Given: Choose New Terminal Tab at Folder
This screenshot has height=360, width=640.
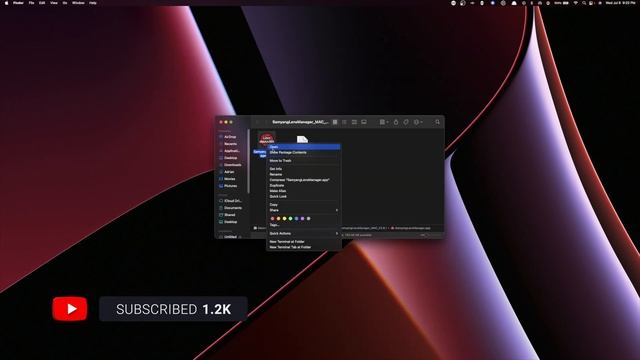Looking at the screenshot, I should tap(303, 247).
